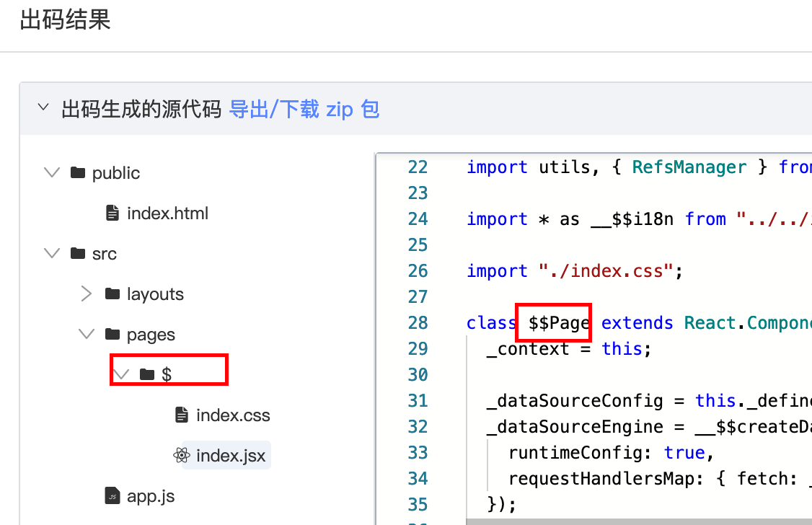The height and width of the screenshot is (525, 812).
Task: Click _dataSourceEngine on line 32
Action: [x=575, y=427]
